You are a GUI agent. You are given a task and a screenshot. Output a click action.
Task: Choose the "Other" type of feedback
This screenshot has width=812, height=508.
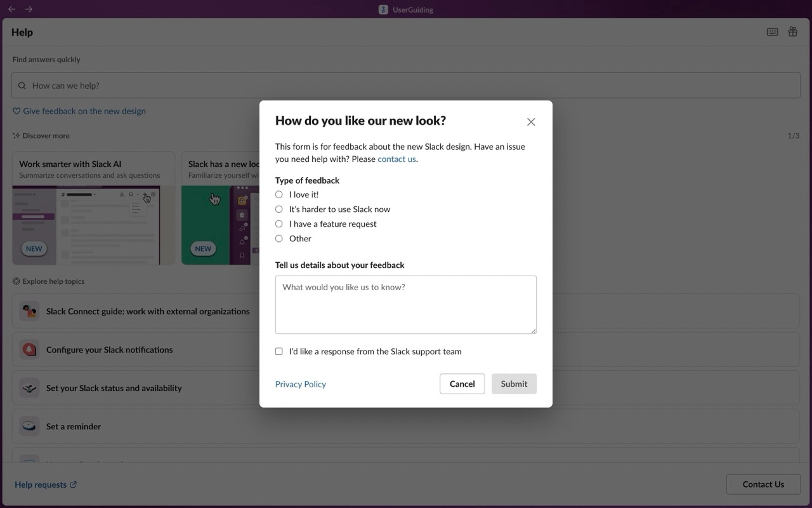279,238
